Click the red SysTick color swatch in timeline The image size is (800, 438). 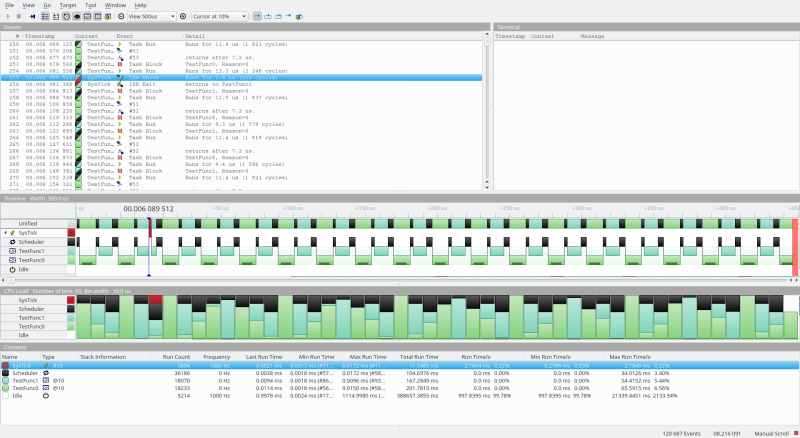pos(71,233)
